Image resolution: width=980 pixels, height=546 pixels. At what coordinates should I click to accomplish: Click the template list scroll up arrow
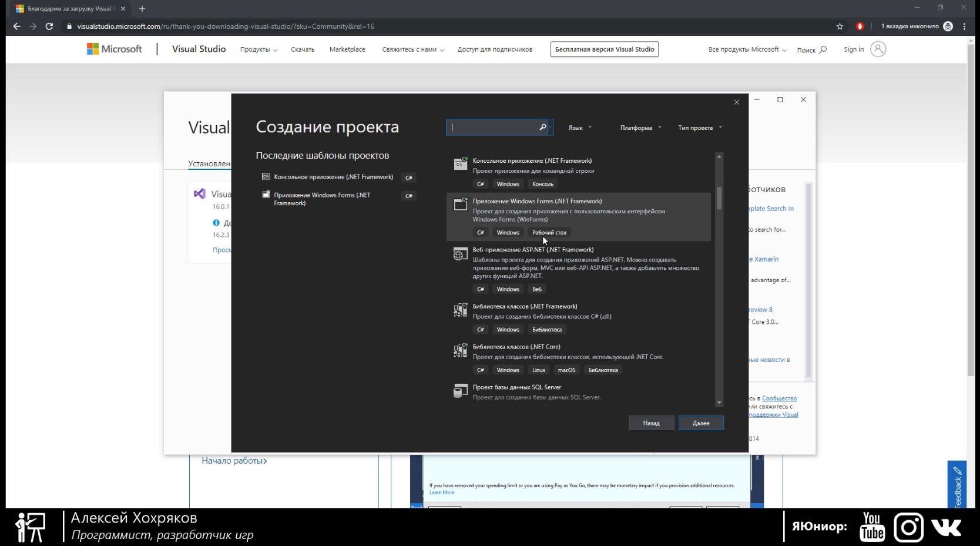tap(719, 157)
